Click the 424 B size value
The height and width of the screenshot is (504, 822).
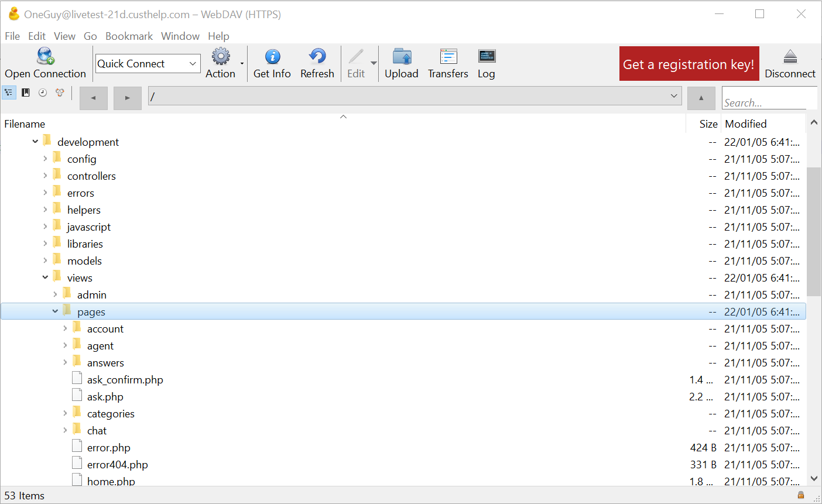pyautogui.click(x=703, y=447)
